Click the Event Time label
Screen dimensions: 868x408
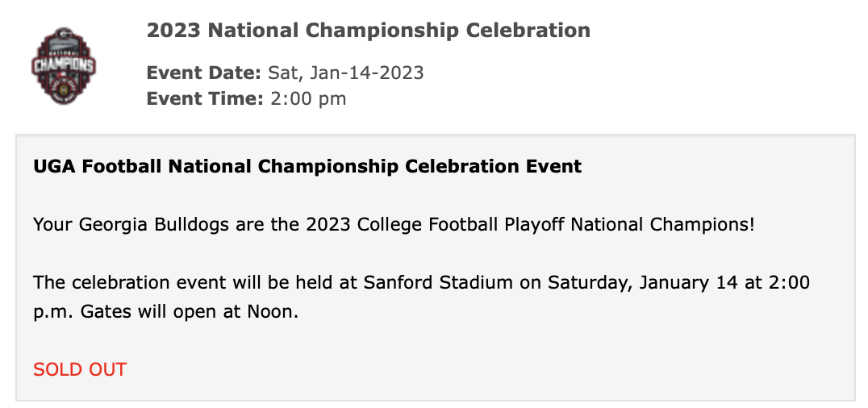point(204,99)
